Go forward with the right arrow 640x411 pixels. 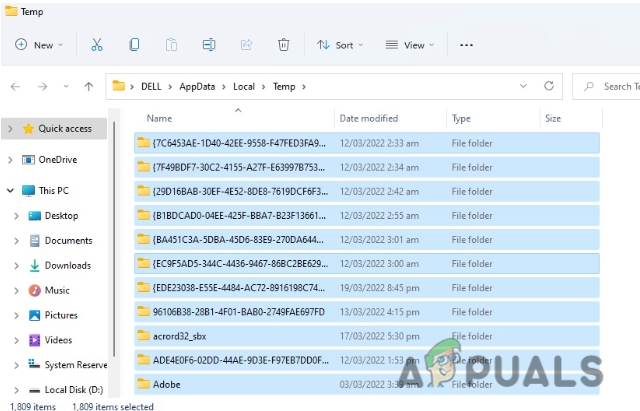point(42,87)
